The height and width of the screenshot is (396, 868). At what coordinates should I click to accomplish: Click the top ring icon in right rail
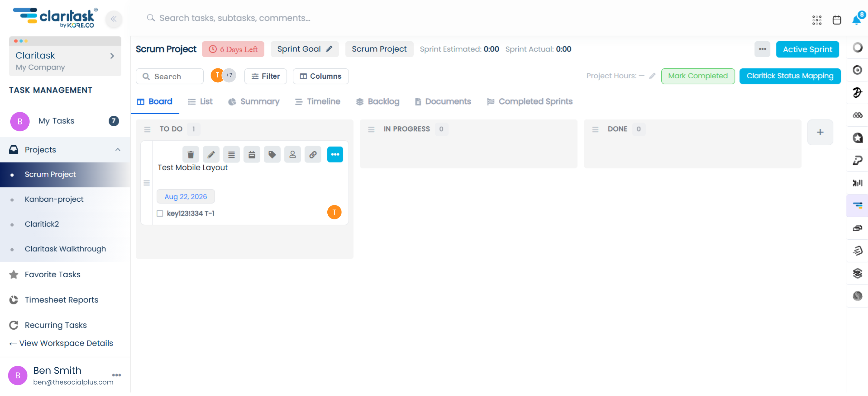point(857,47)
